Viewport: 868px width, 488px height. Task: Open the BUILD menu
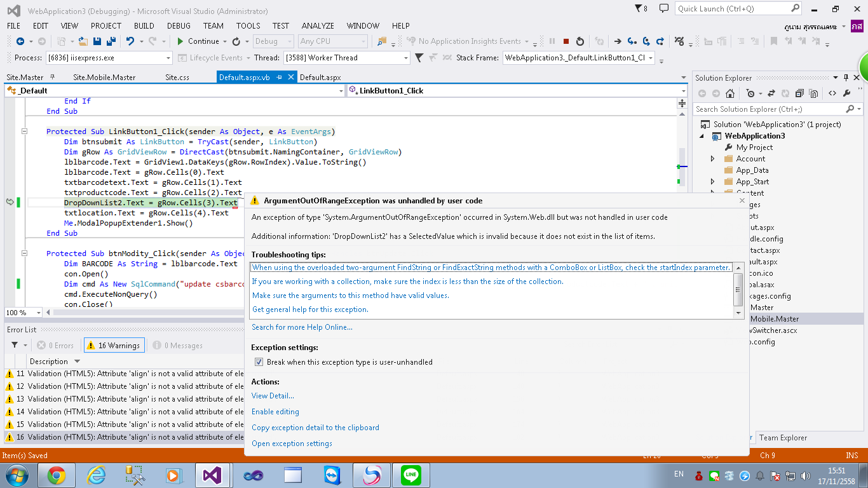pyautogui.click(x=144, y=26)
